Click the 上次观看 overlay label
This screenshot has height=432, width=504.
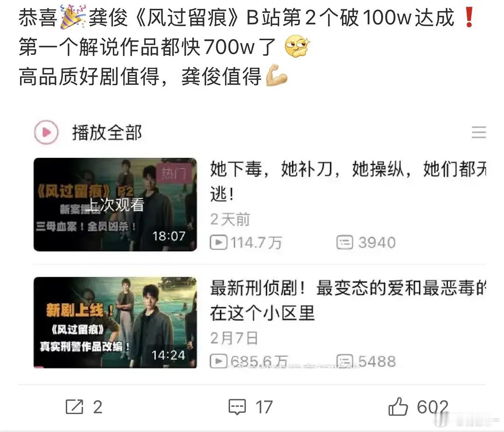click(x=116, y=205)
